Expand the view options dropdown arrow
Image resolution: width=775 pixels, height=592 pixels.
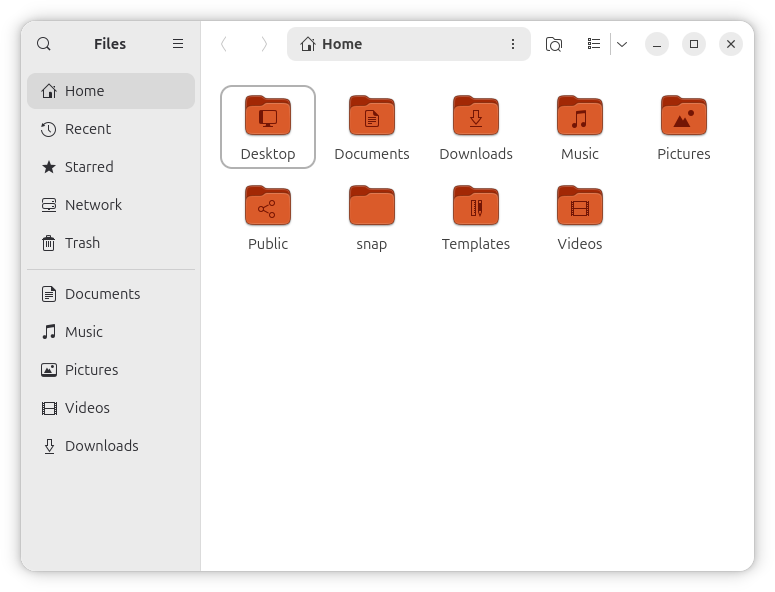622,44
